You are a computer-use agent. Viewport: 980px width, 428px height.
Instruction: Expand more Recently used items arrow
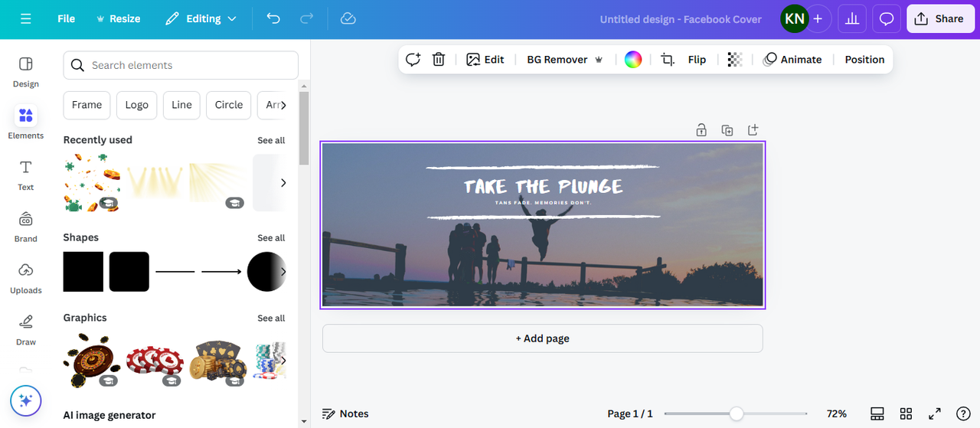283,183
